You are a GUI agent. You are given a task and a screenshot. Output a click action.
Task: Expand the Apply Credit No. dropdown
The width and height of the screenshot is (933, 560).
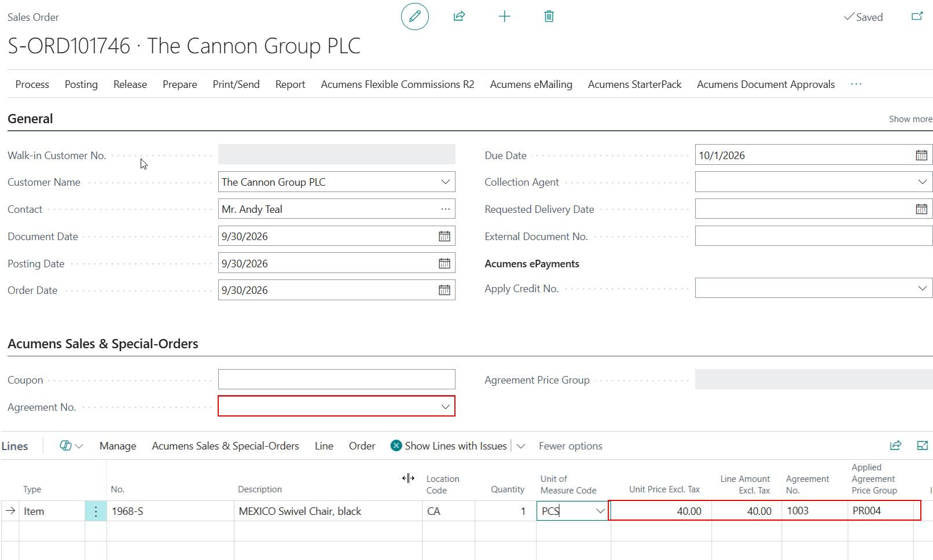point(922,288)
